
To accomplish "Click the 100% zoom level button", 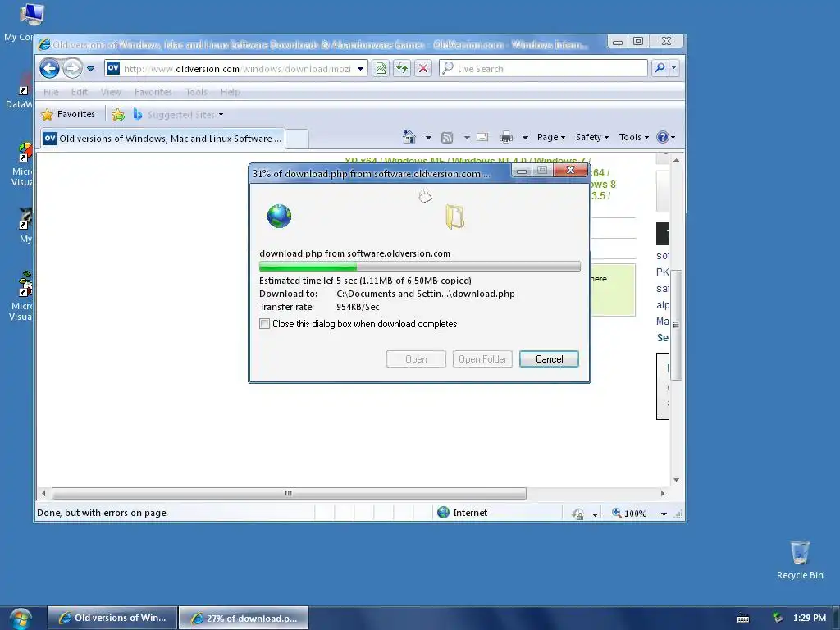I will 629,514.
